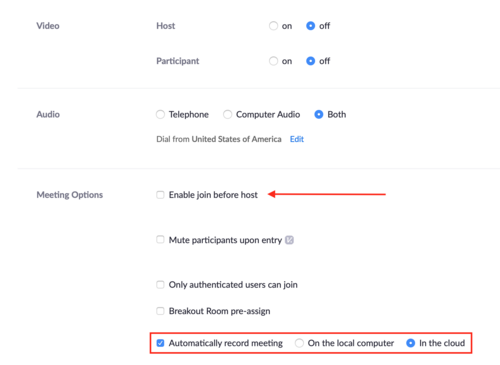
Task: Enable Breakout Room pre-assign
Action: pos(160,311)
